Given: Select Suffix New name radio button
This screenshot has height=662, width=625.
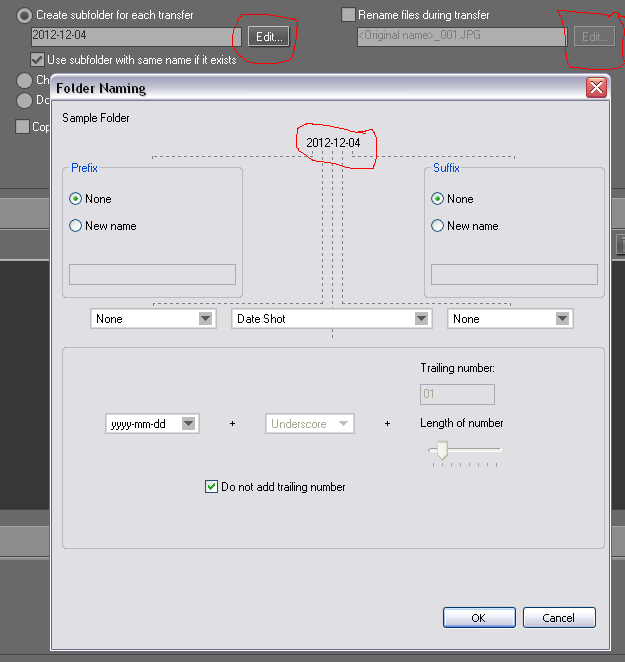Looking at the screenshot, I should [438, 226].
